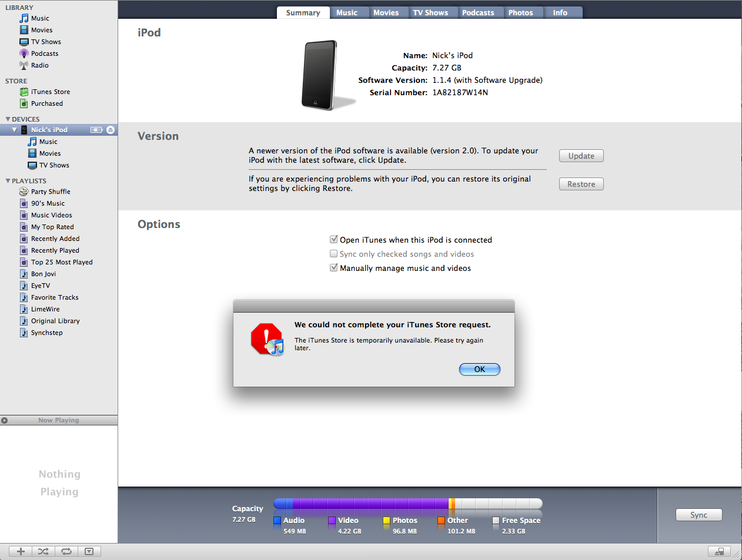
Task: Click OK in the iTunes Store dialog
Action: coord(480,369)
